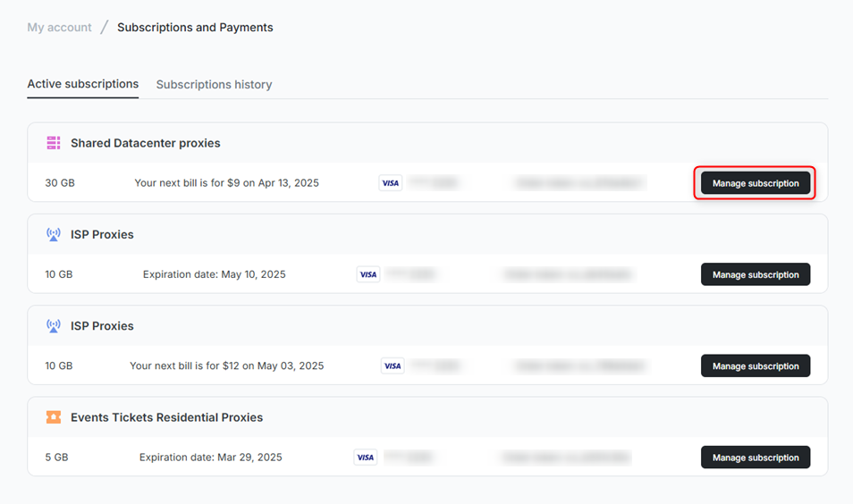Click the Shared Datacenter proxies server icon

[x=54, y=143]
